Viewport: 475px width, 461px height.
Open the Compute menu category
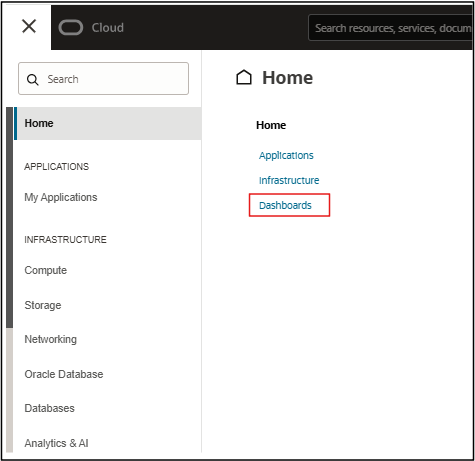pyautogui.click(x=46, y=270)
